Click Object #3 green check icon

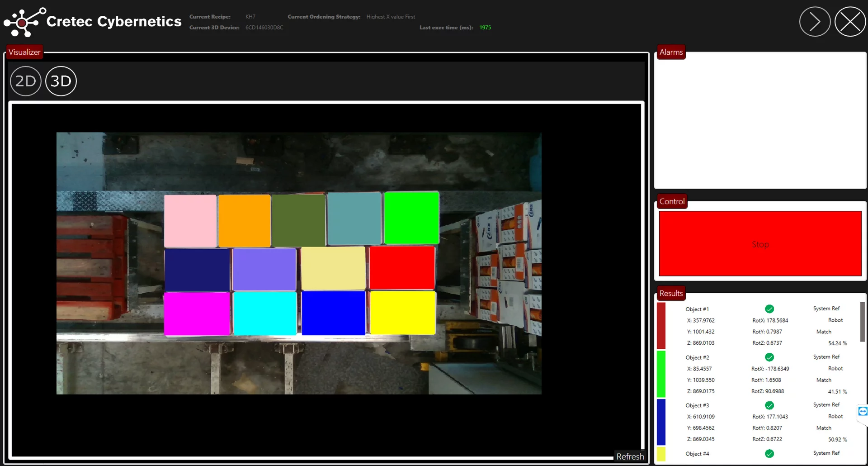769,405
